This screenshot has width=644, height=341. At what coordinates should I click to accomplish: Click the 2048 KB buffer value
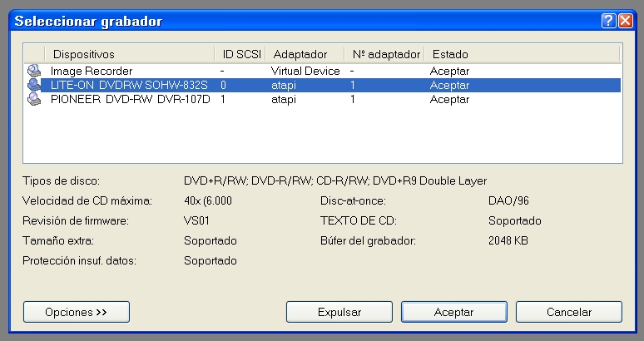[x=508, y=240]
